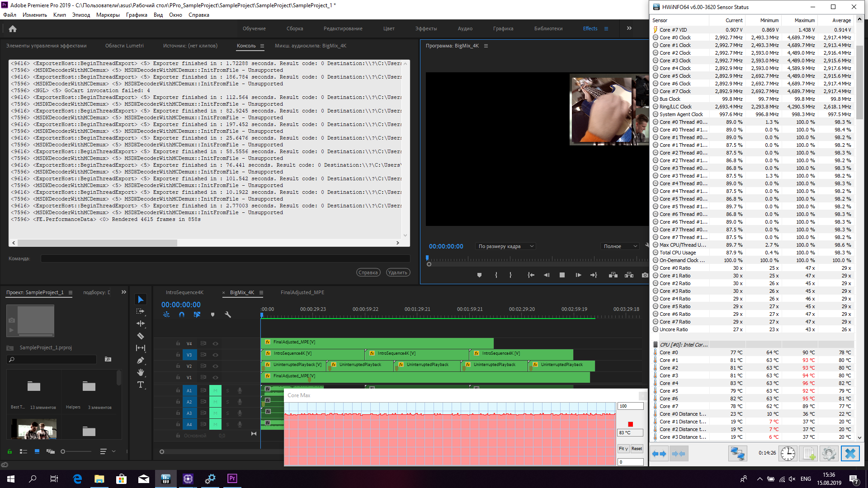Toggle lock on track V1
Image resolution: width=868 pixels, height=488 pixels.
(178, 377)
